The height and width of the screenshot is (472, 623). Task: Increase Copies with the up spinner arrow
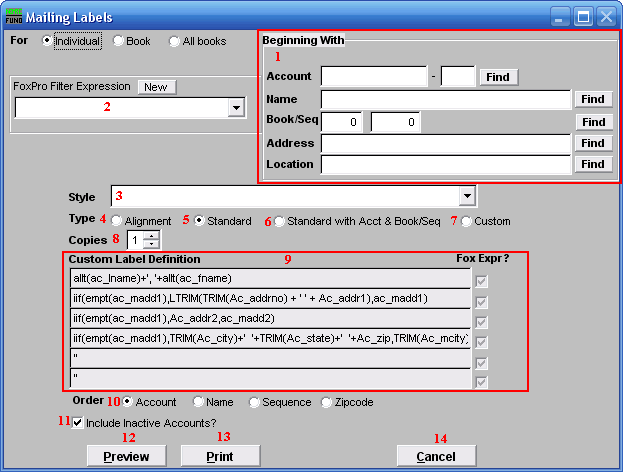point(151,235)
